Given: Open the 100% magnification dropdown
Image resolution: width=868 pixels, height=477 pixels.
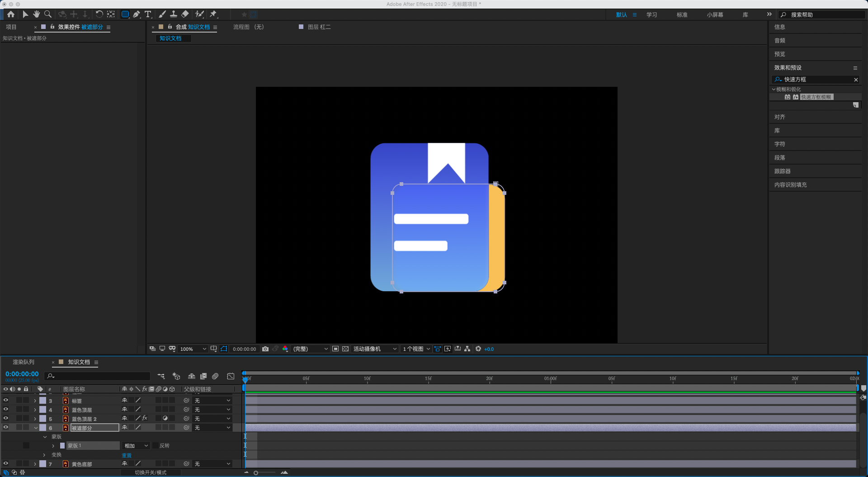Looking at the screenshot, I should (193, 349).
